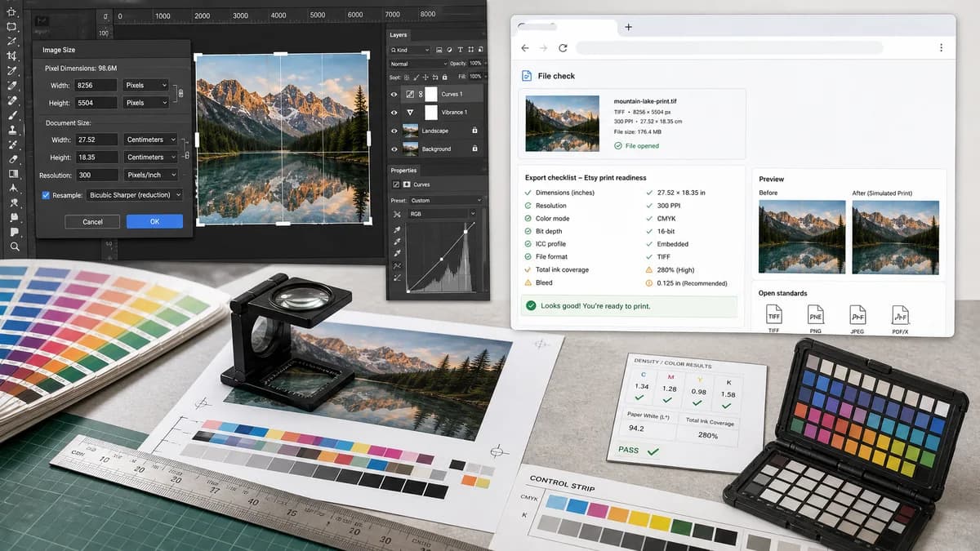Click the midpoint control on the curve
This screenshot has width=980, height=551.
click(x=442, y=259)
